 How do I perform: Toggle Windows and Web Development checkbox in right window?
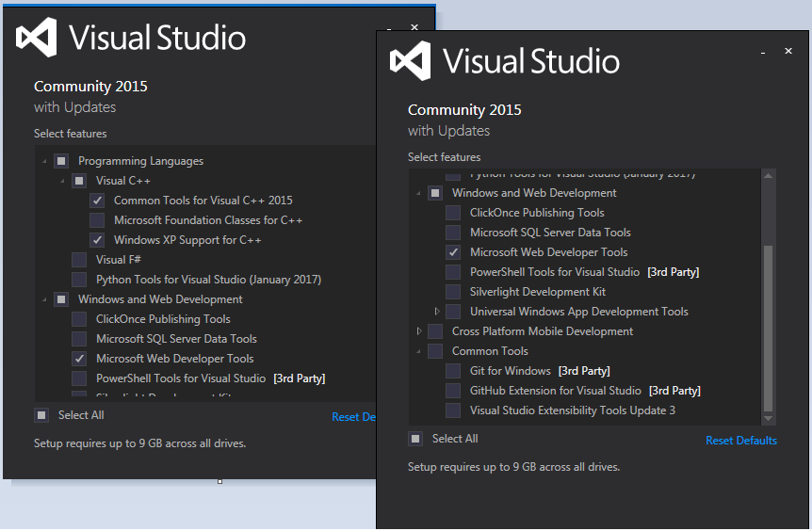click(x=435, y=193)
